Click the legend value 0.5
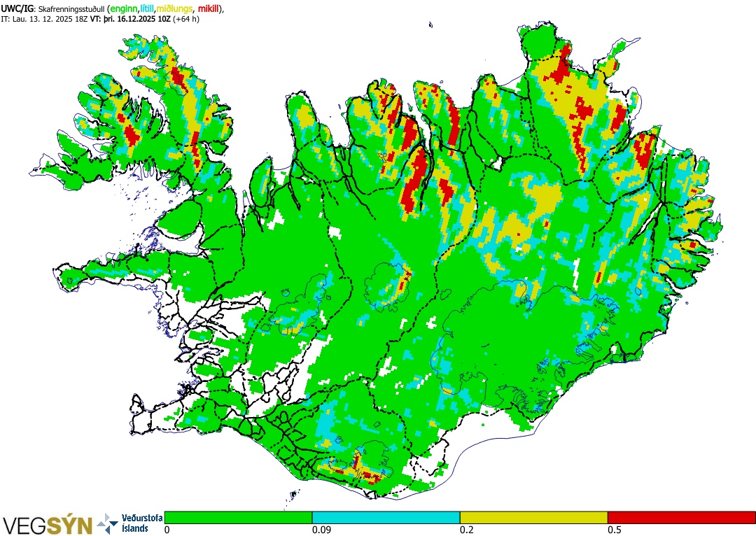Viewport: 756px width, 536px height. coord(615,530)
